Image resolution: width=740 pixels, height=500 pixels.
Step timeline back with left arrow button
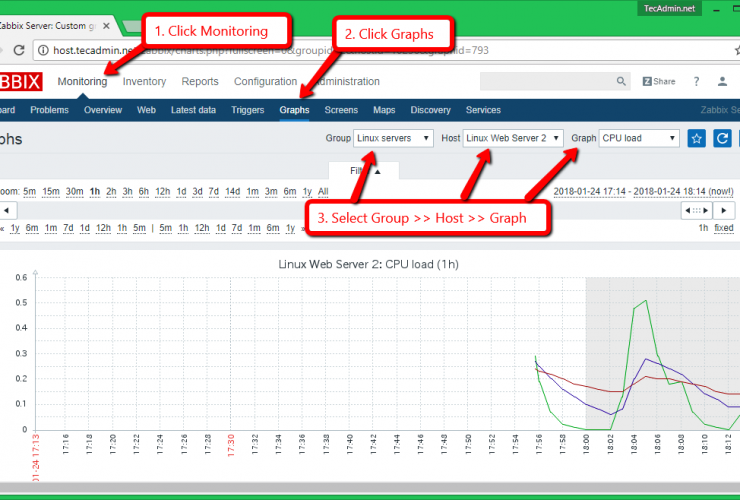pyautogui.click(x=6, y=210)
